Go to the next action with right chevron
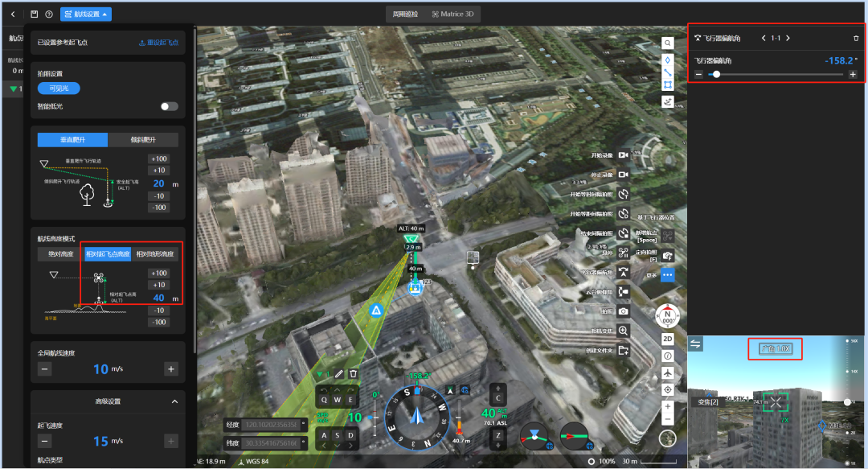Image resolution: width=868 pixels, height=469 pixels. (788, 39)
